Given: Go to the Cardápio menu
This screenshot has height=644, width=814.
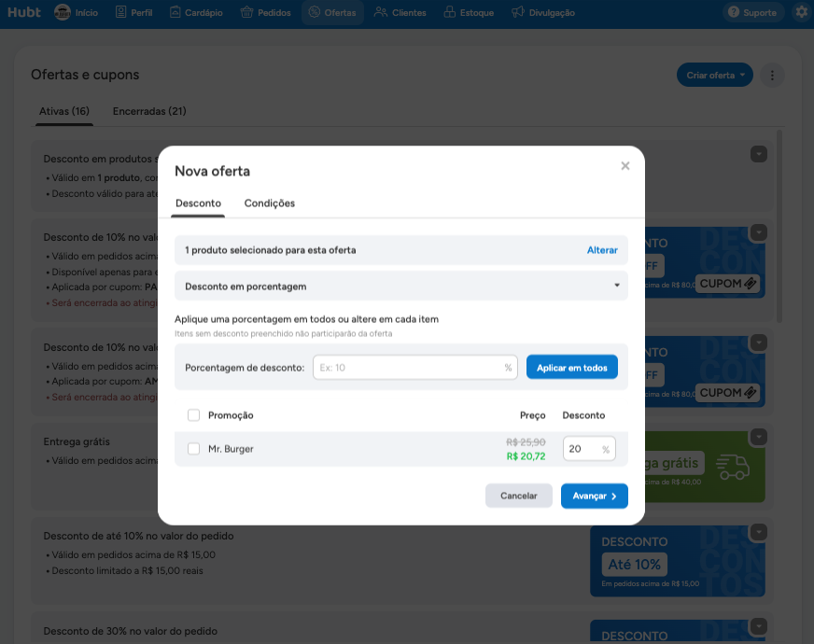Looking at the screenshot, I should coord(196,12).
